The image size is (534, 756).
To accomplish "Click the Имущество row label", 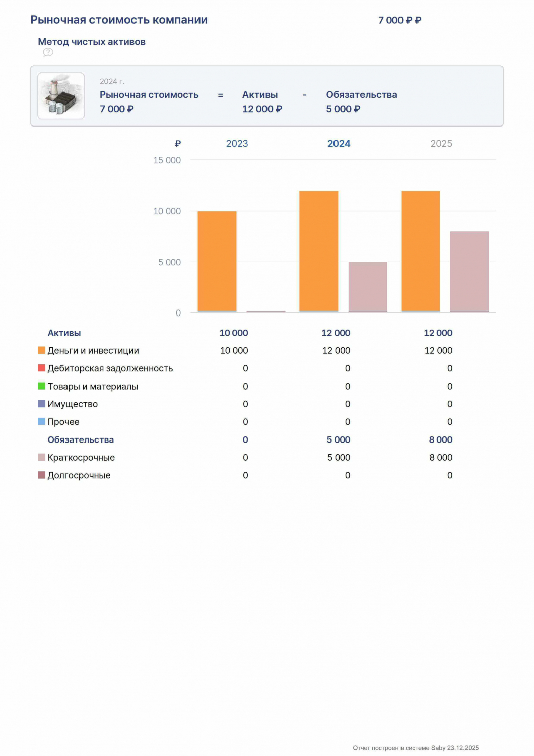I will (x=73, y=404).
